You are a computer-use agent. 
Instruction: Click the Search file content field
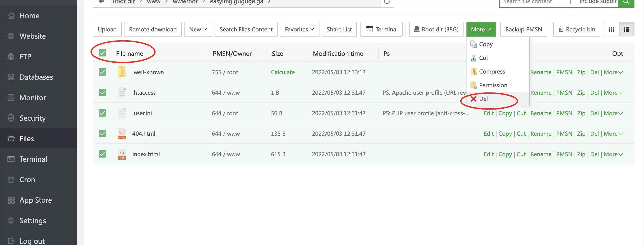tap(532, 2)
